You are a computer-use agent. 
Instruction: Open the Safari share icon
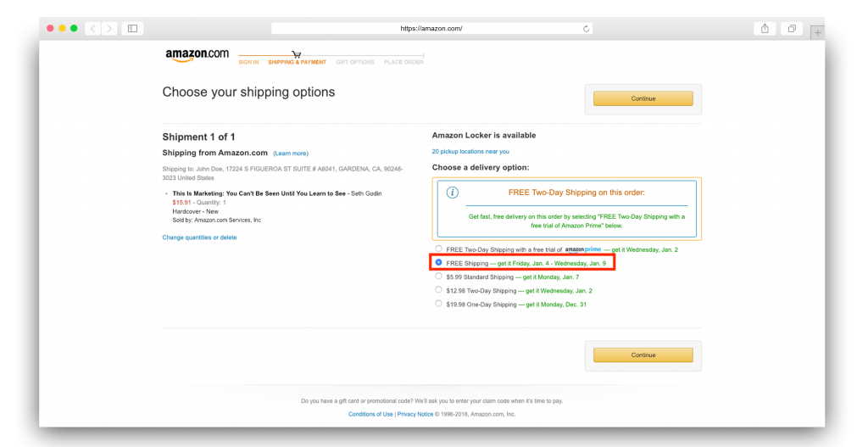click(x=765, y=28)
